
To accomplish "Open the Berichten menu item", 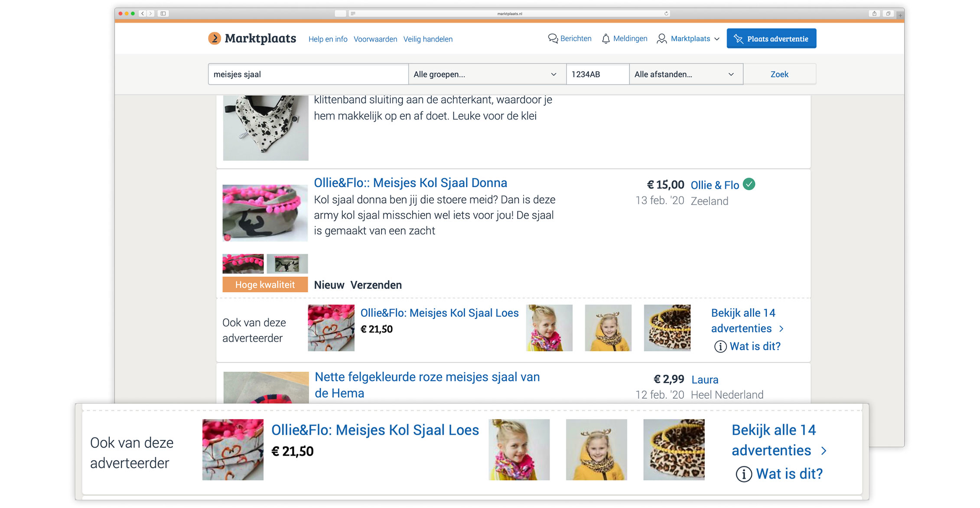I will (x=576, y=39).
